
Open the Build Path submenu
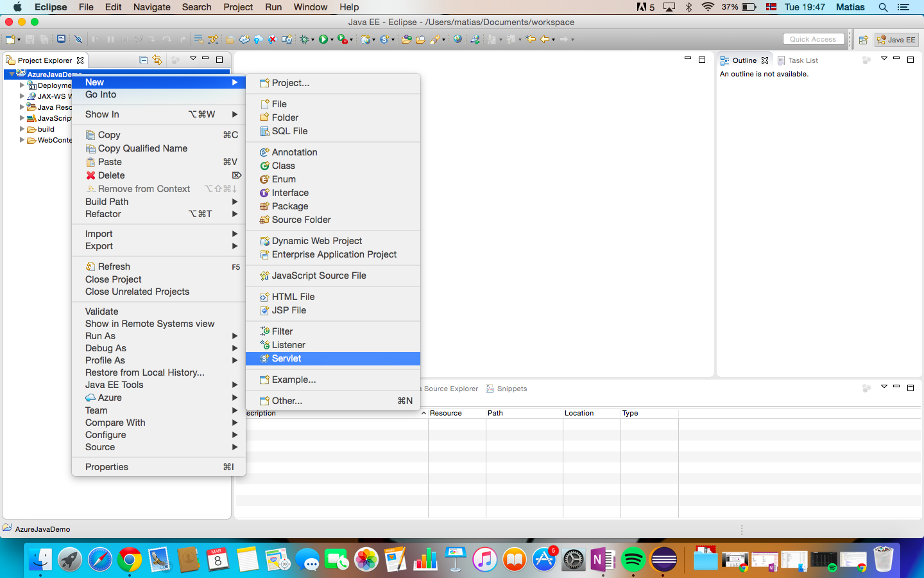[x=158, y=202]
